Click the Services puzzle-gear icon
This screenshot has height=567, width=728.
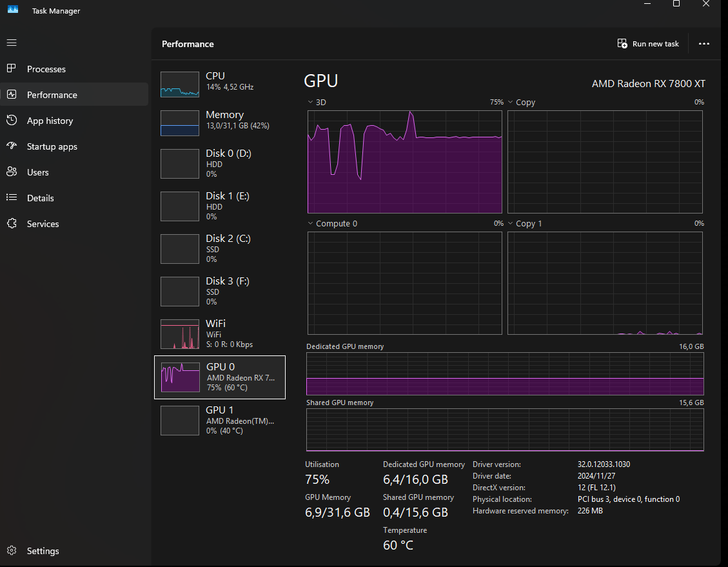point(12,223)
